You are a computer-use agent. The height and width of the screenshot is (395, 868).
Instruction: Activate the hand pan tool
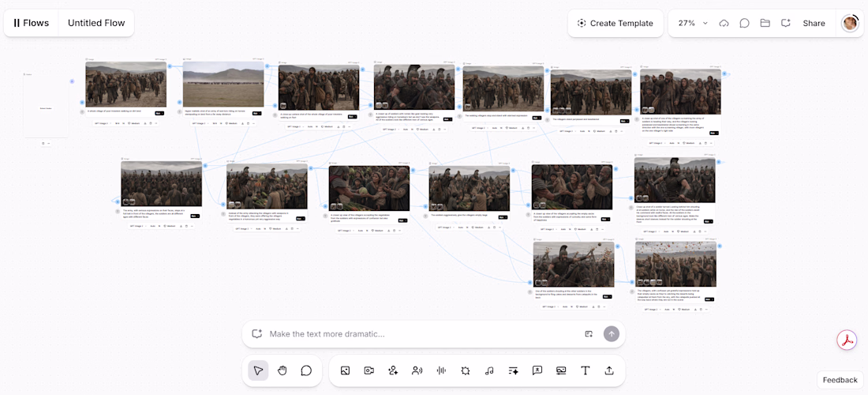pyautogui.click(x=282, y=371)
